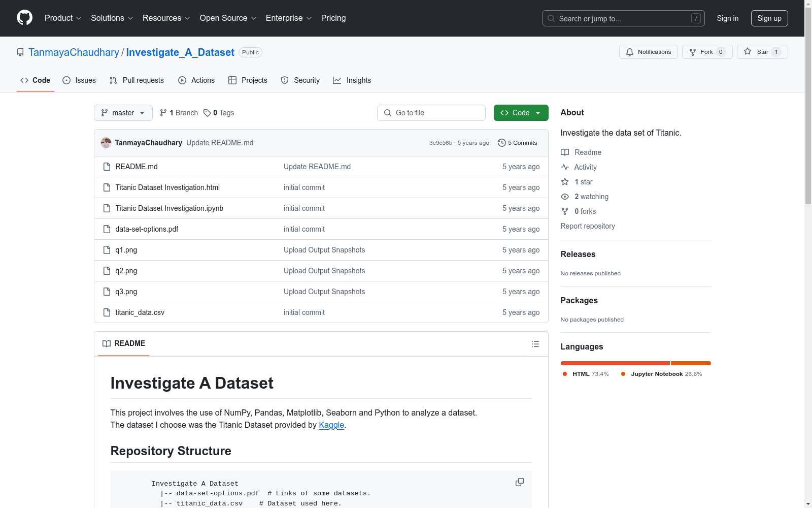Screen dimensions: 812x508
Task: Click the TanmayaChaudhary owner link in title
Action: point(74,52)
